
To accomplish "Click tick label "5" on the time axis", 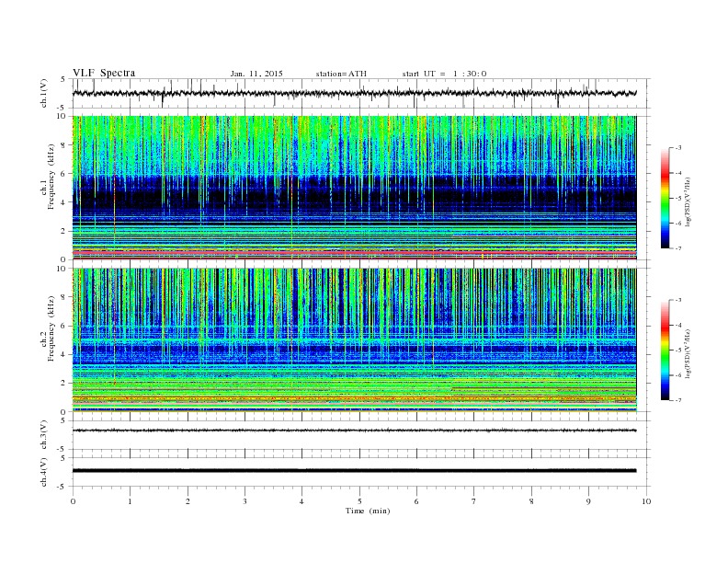I will click(x=359, y=501).
